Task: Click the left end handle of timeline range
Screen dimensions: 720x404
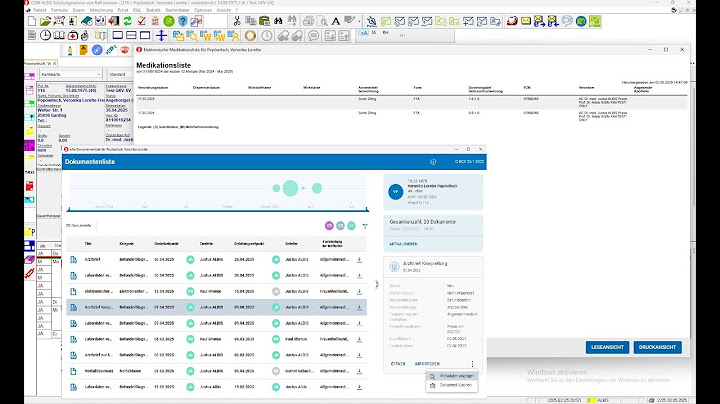Action: point(69,209)
